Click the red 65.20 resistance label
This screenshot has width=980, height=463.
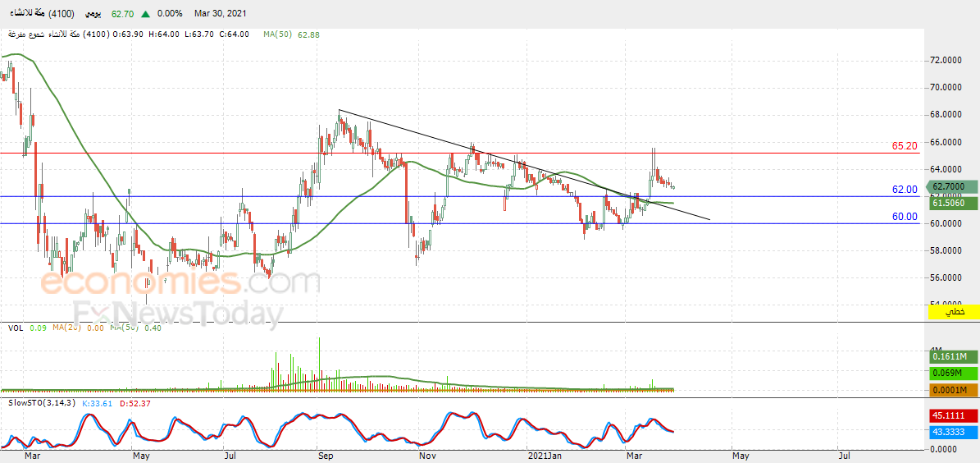(x=905, y=146)
